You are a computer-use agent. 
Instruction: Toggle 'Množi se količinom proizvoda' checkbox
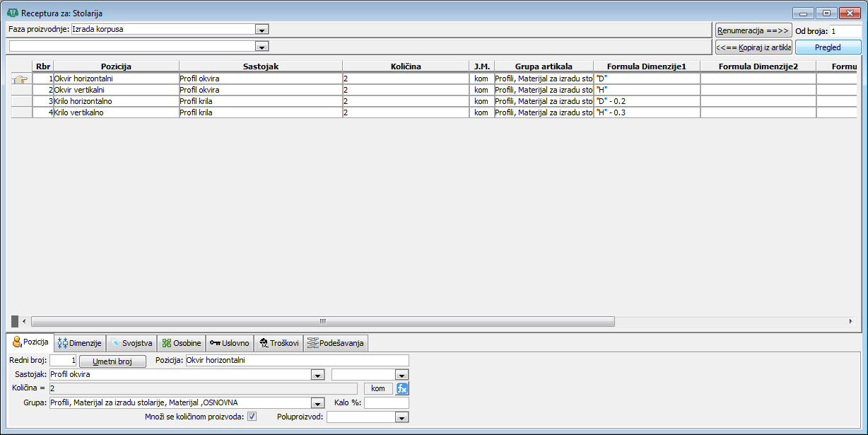tap(252, 417)
